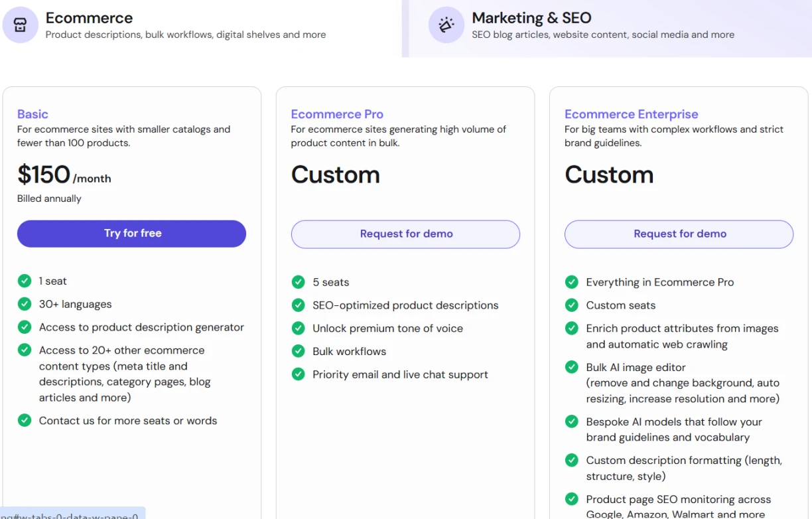Click the green checkmark beside '1 seat'
The height and width of the screenshot is (519, 812).
(x=25, y=281)
